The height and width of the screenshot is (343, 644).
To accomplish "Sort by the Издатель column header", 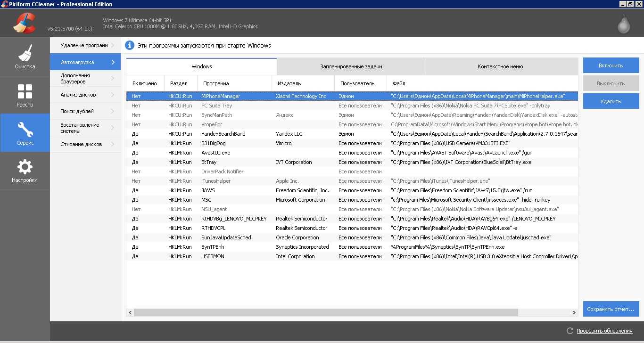I will 289,83.
